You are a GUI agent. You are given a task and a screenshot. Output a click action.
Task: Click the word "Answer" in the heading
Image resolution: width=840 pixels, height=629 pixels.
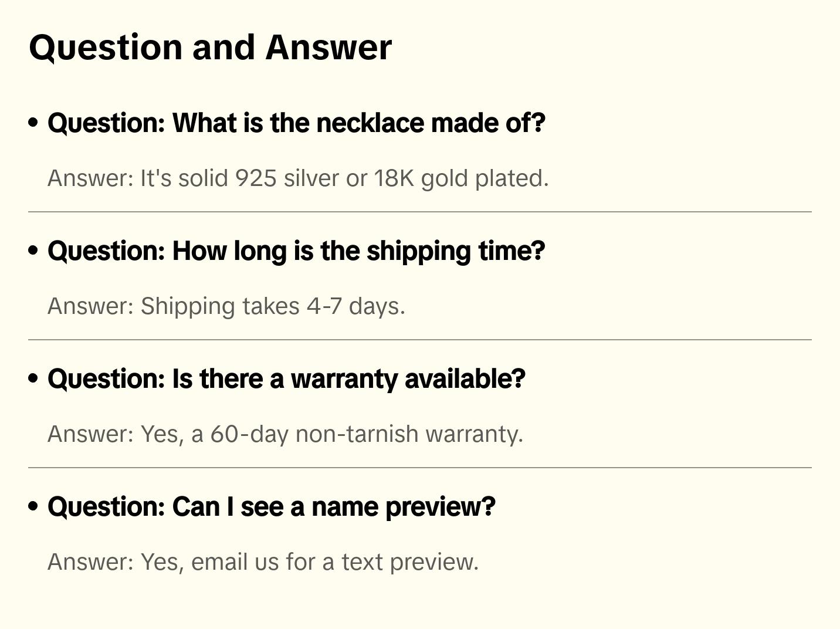[x=328, y=47]
